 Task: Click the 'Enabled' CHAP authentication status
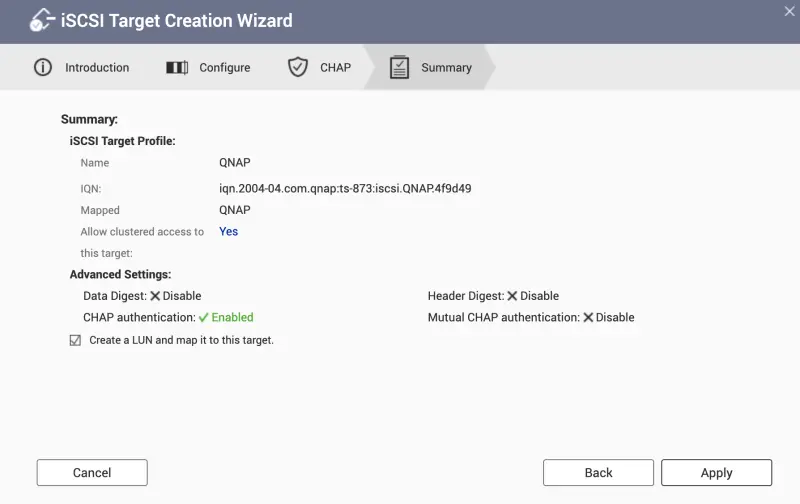coord(232,317)
